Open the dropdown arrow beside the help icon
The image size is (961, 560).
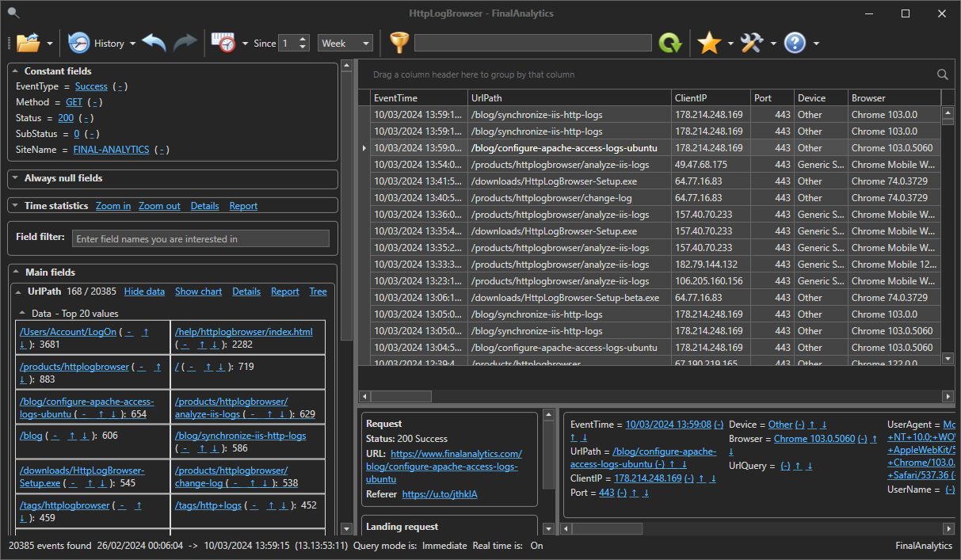816,44
